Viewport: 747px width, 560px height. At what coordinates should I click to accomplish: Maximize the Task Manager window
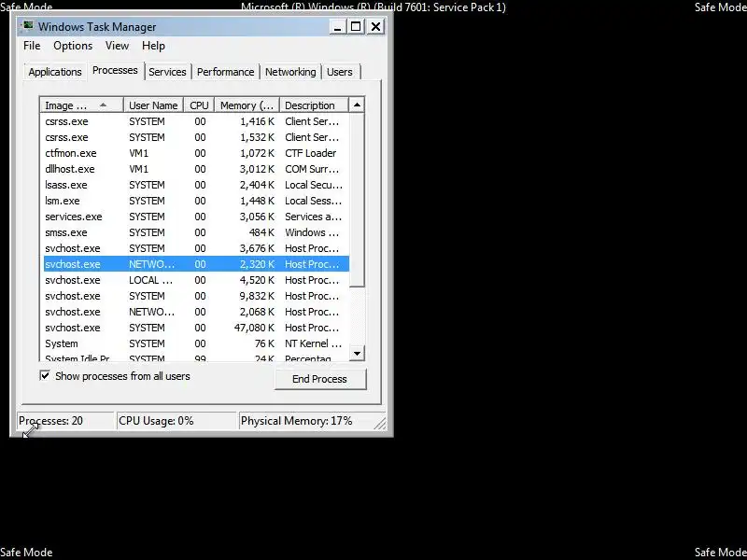pyautogui.click(x=356, y=27)
